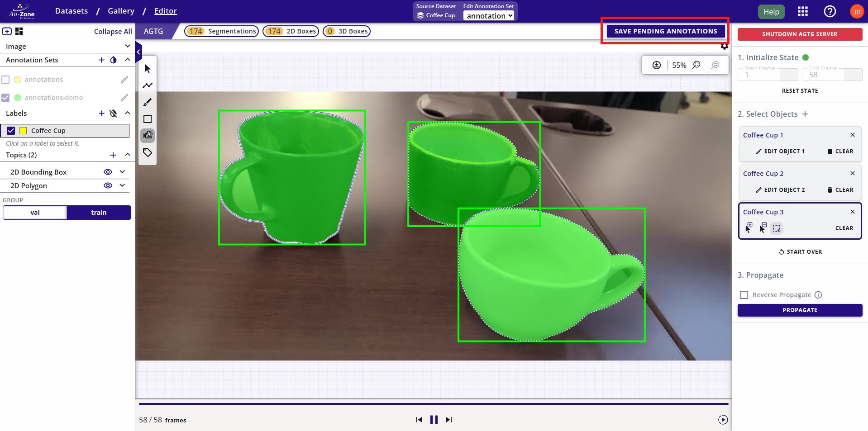Collapse the Annotation Sets section
868x431 pixels.
pyautogui.click(x=127, y=60)
